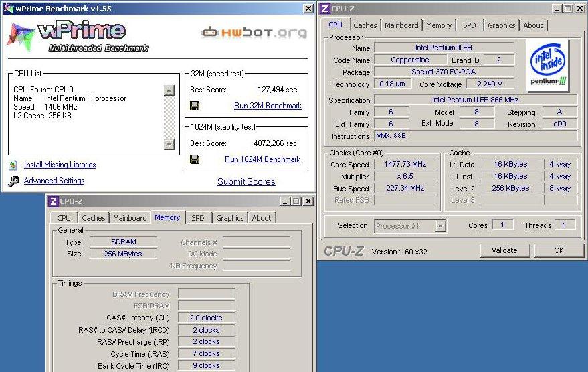Viewport: 588px width, 372px height.
Task: Click the CPU List scroll down arrow
Action: point(169,144)
